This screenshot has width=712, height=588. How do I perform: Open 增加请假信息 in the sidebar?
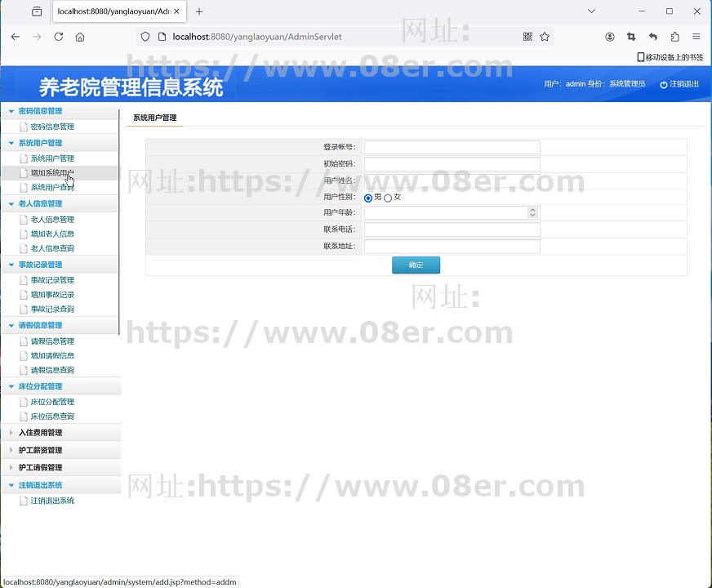(52, 356)
